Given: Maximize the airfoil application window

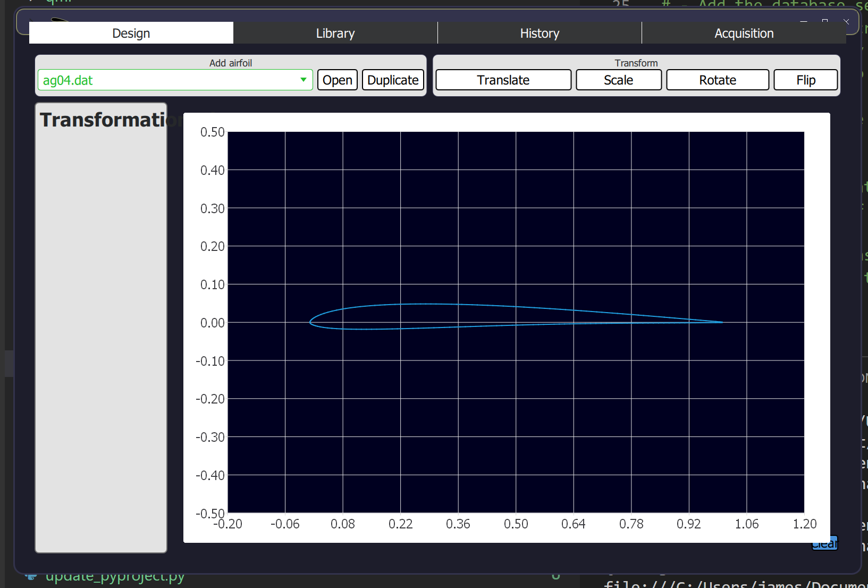Looking at the screenshot, I should coord(825,21).
